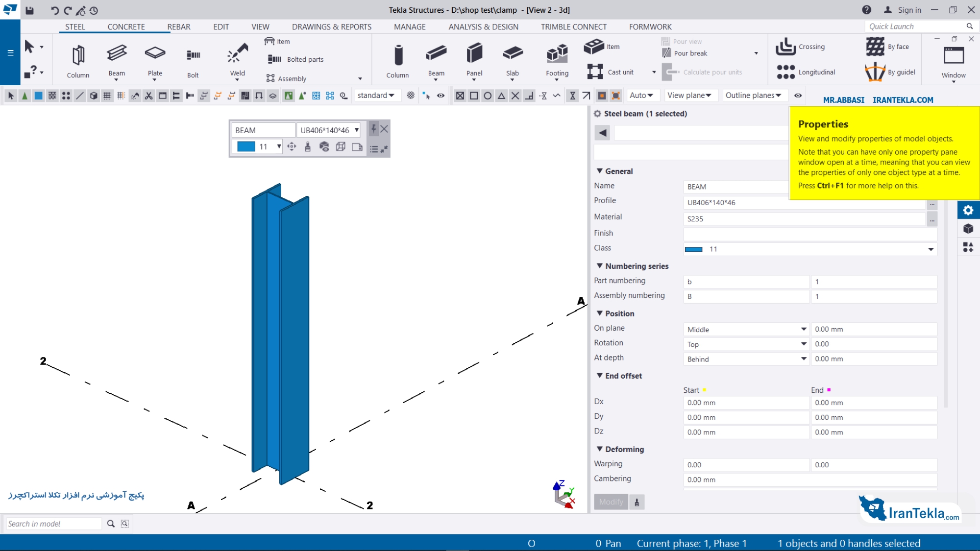980x551 pixels.
Task: Click search magnifier in model search
Action: 111,524
